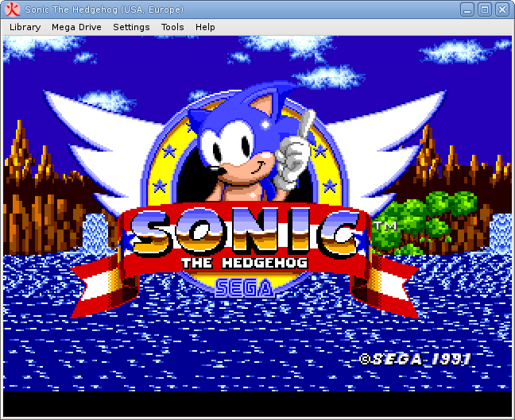Click the 'THE HEDGEHOG' banner text
This screenshot has width=515, height=420.
[245, 263]
